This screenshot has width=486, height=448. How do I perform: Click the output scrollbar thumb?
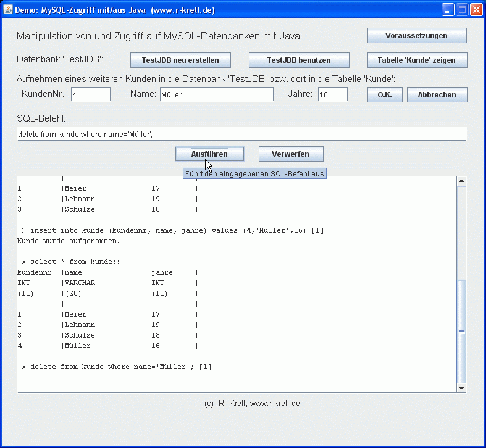click(x=460, y=331)
